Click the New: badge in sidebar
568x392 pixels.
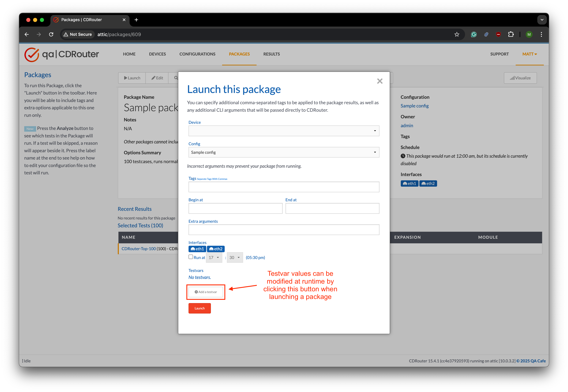tap(30, 129)
